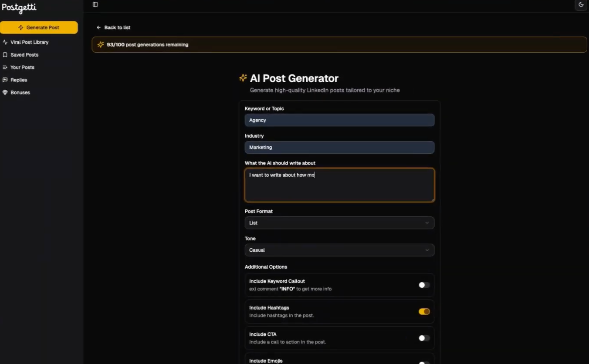Enable Include Keyword Callout
Screen dimensions: 589x364
point(423,285)
